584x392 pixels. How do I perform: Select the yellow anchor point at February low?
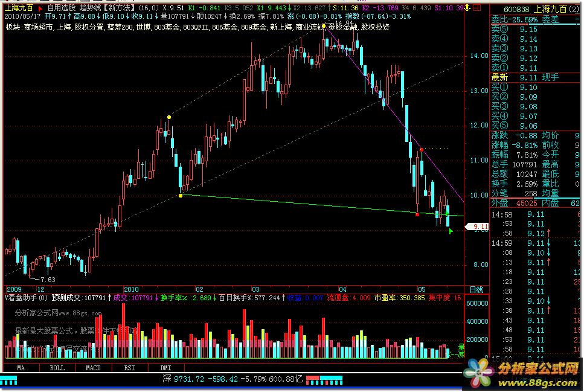[181, 196]
